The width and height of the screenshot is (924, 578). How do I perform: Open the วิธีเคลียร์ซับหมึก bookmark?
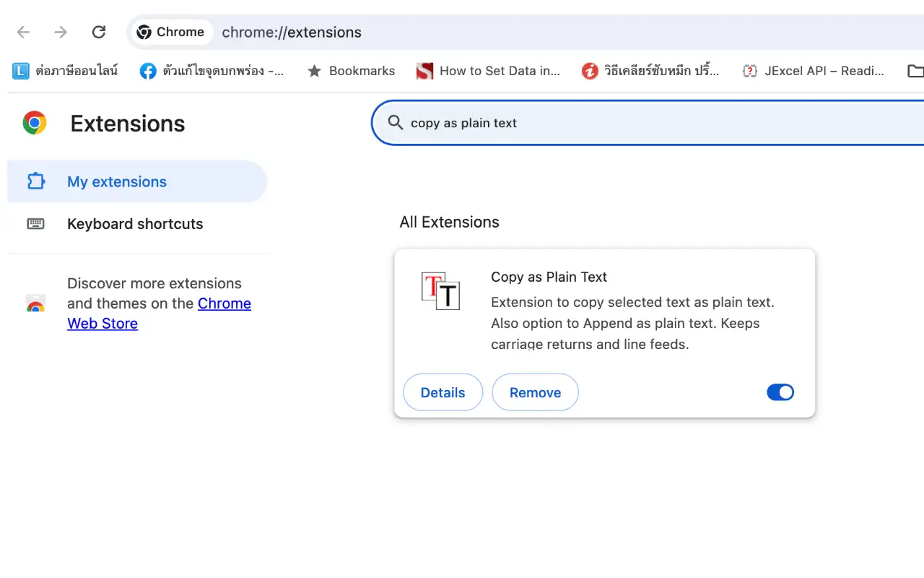coord(651,71)
